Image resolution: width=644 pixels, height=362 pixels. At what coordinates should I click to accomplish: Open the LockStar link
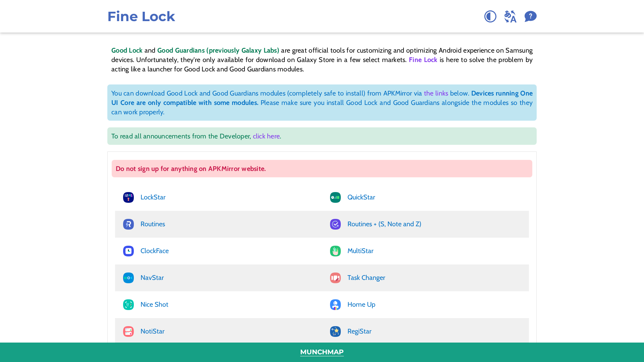click(153, 197)
